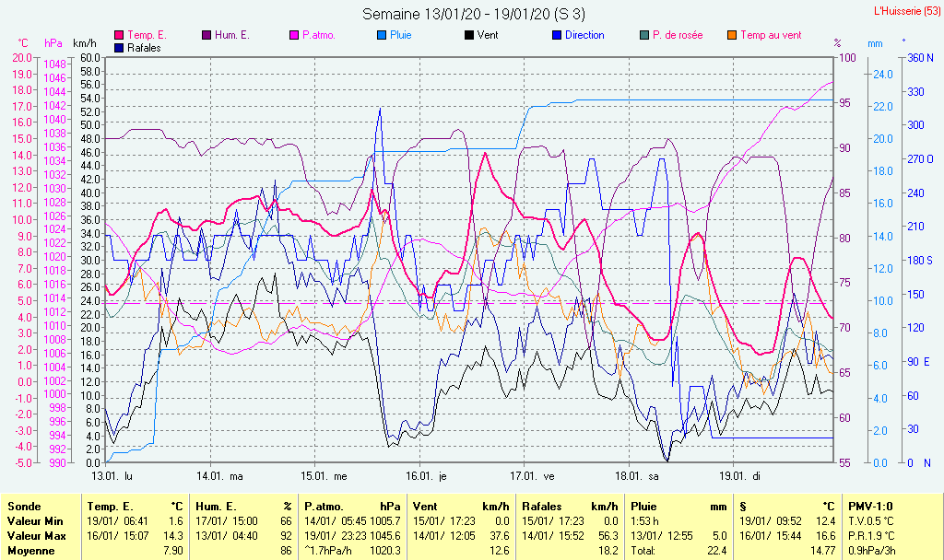Click the maximum temperature value 14.3
This screenshot has width=944, height=560.
pos(173,536)
